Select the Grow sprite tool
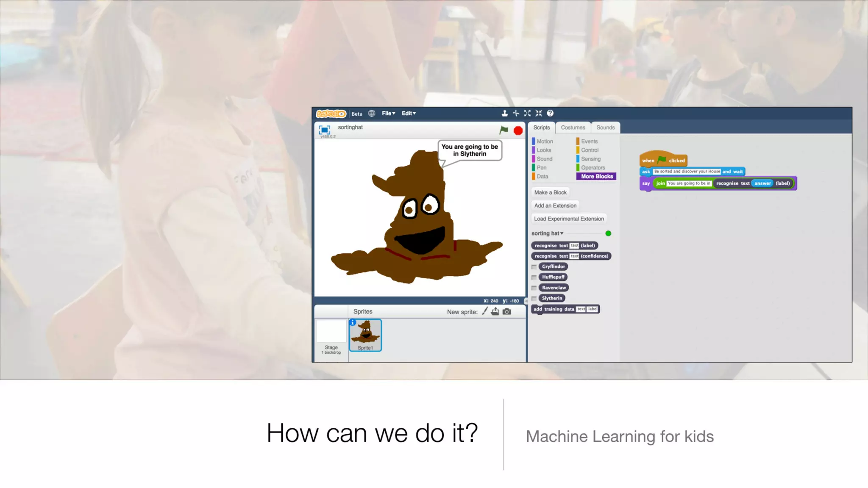The width and height of the screenshot is (868, 488). coord(527,113)
